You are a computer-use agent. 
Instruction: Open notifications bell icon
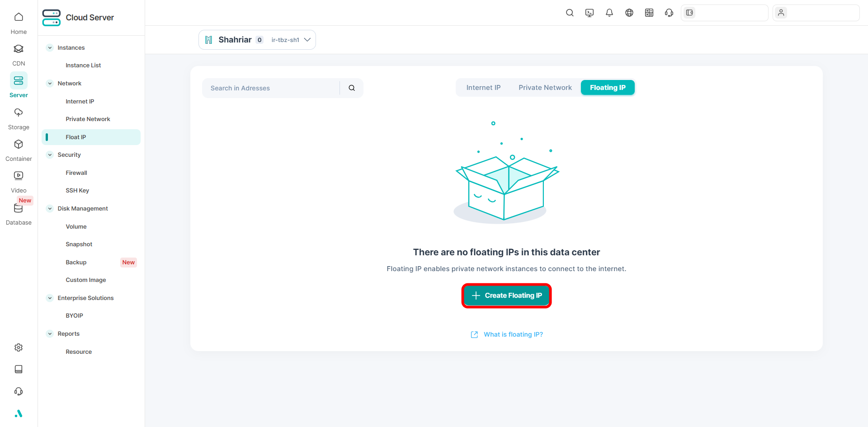coord(609,13)
